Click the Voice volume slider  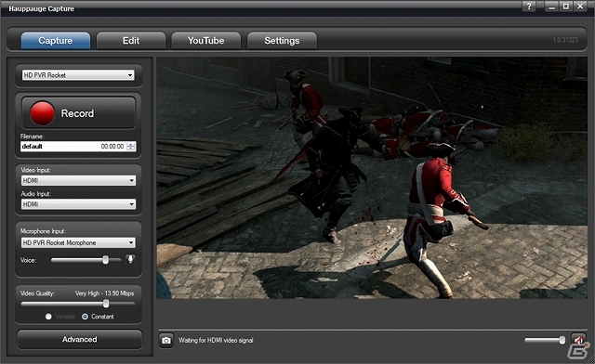tap(86, 260)
